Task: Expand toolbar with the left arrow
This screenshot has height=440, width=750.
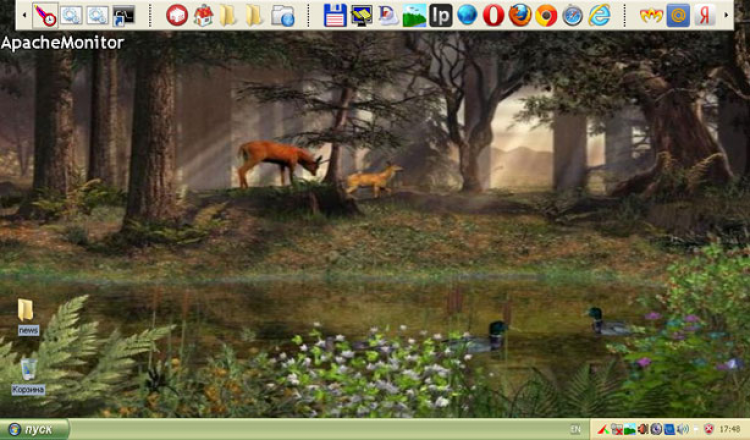Action: click(24, 15)
